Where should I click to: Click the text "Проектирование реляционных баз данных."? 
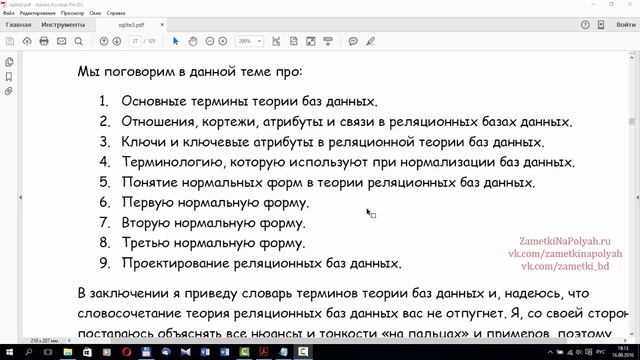click(262, 263)
